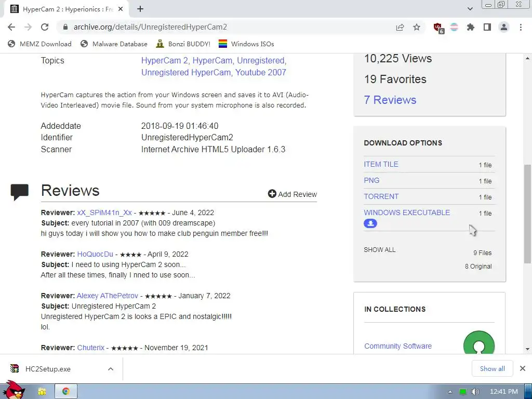
Task: Select the WINDOWS EXECUTABLE download
Action: click(407, 212)
